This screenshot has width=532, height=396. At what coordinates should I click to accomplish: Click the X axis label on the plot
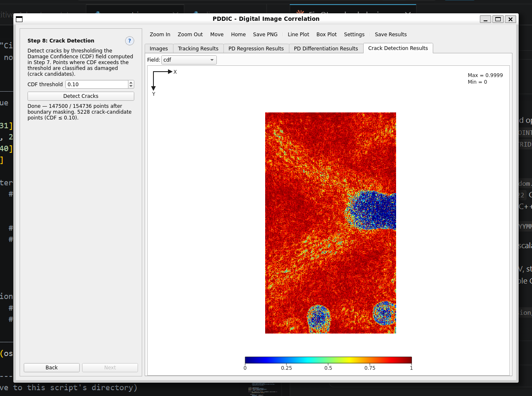coord(175,72)
